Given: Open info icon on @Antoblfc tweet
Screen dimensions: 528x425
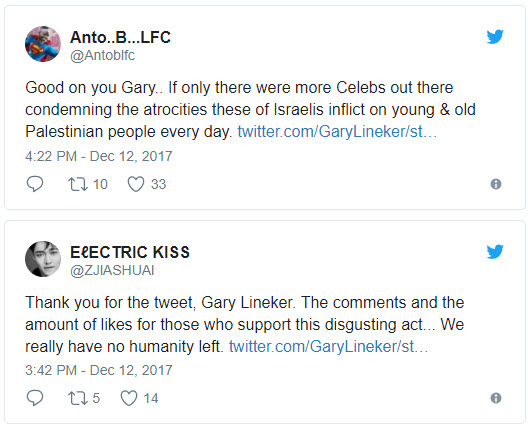Looking at the screenshot, I should click(496, 184).
